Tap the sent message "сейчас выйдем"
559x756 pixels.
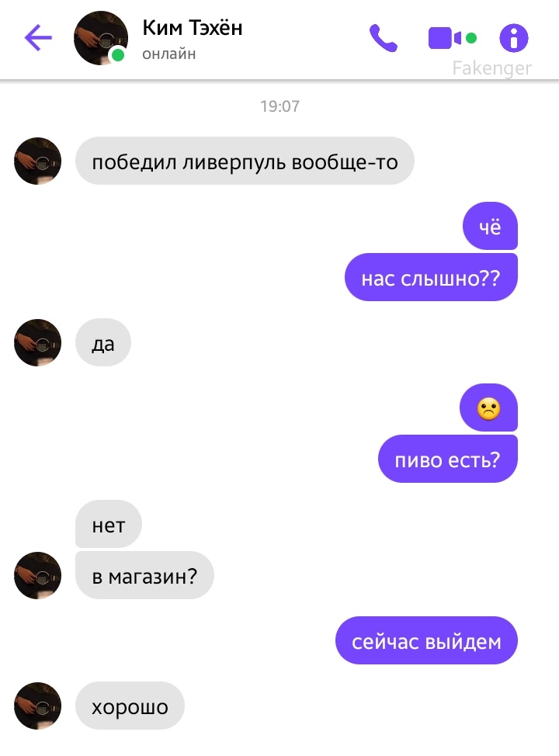point(426,640)
